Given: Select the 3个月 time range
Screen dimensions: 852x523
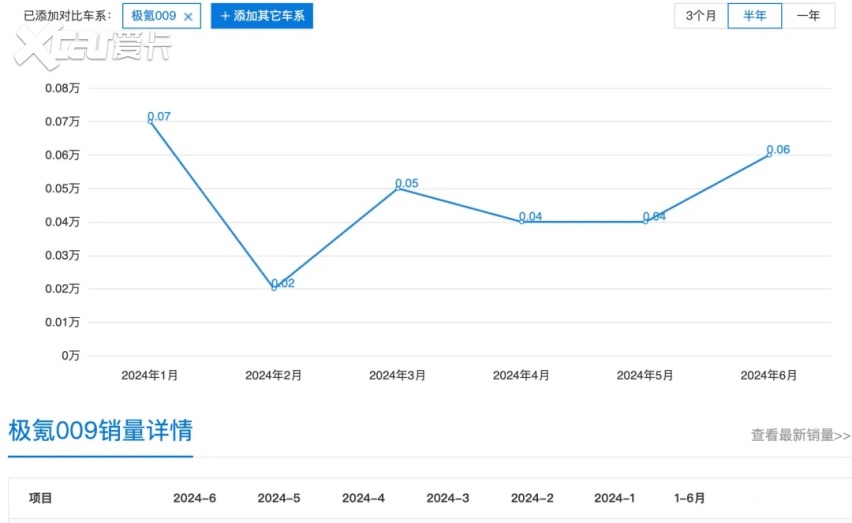Looking at the screenshot, I should coord(701,16).
